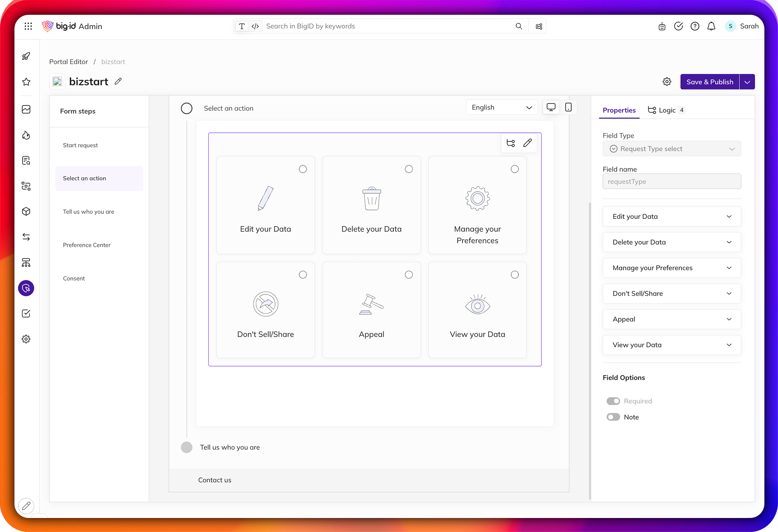Image resolution: width=778 pixels, height=532 pixels.
Task: Open the notifications bell icon
Action: click(x=711, y=26)
